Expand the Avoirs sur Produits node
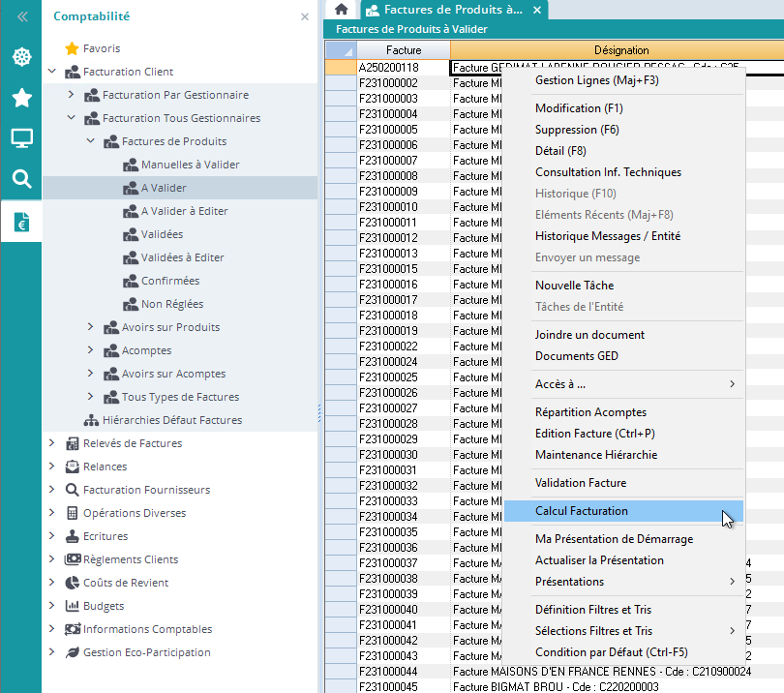784x693 pixels. coord(90,327)
